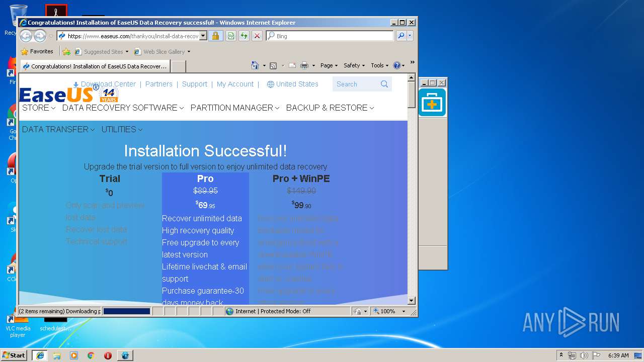The image size is (644, 362).
Task: Open the Windows Start button
Action: coord(14,355)
